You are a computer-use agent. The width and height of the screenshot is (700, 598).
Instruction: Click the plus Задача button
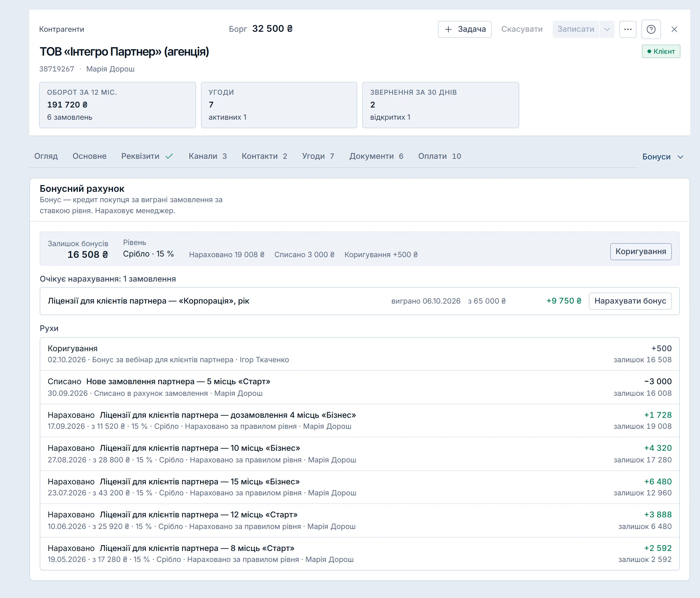465,29
